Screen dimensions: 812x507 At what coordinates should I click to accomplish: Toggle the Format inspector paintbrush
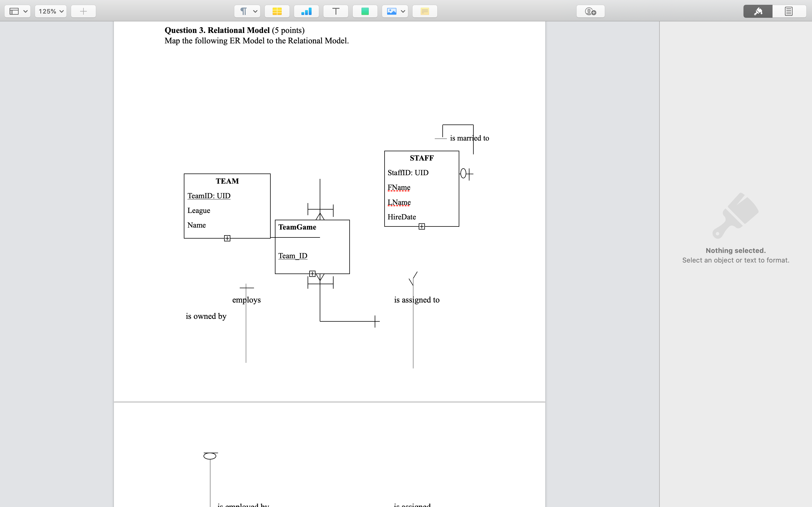click(757, 11)
